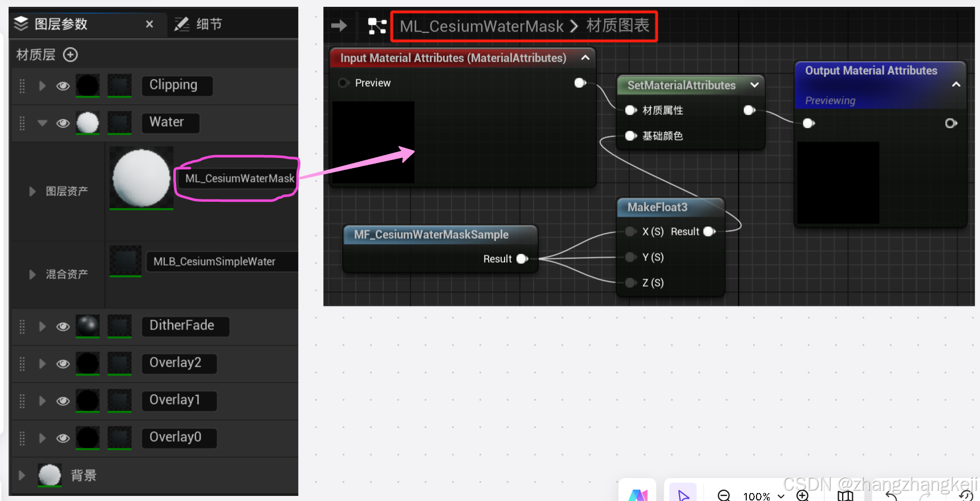The image size is (980, 501).
Task: Click the Z (S) input pin on MakeFloat3
Action: [631, 283]
